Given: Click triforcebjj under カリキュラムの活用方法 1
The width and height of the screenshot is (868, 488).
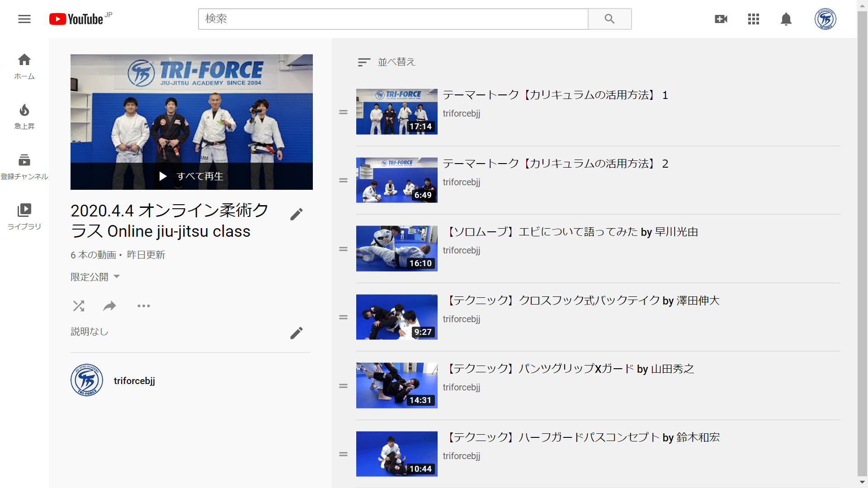Looking at the screenshot, I should pyautogui.click(x=462, y=113).
